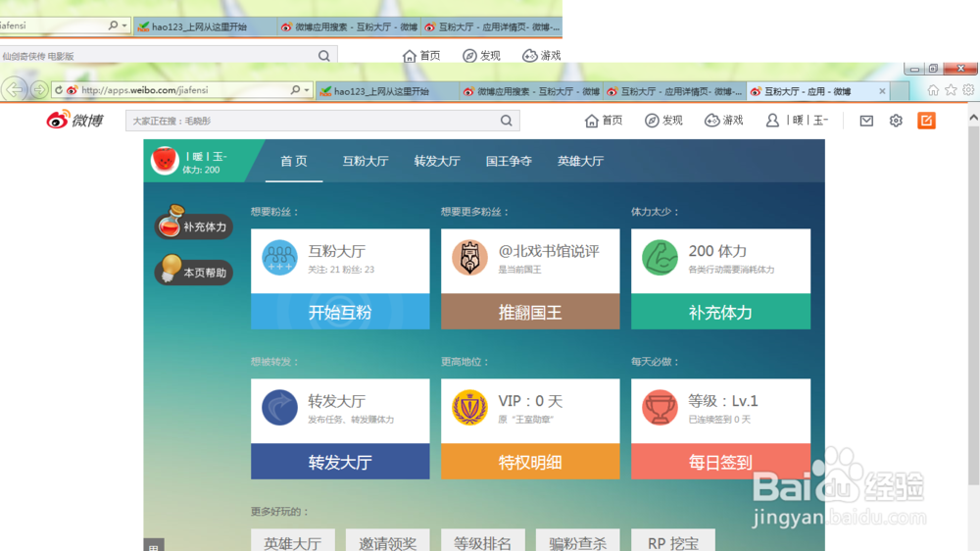
Task: Click the 英雄大厅 button under 更多好玩的
Action: pyautogui.click(x=292, y=540)
